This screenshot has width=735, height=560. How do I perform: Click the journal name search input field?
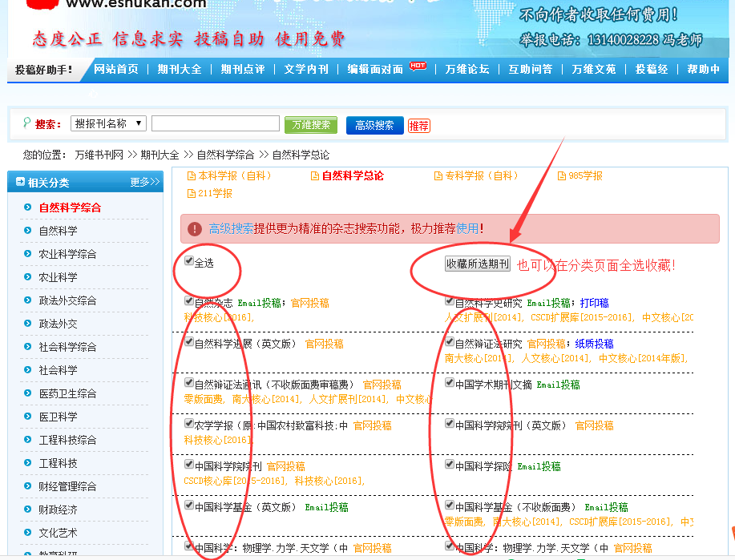(216, 123)
